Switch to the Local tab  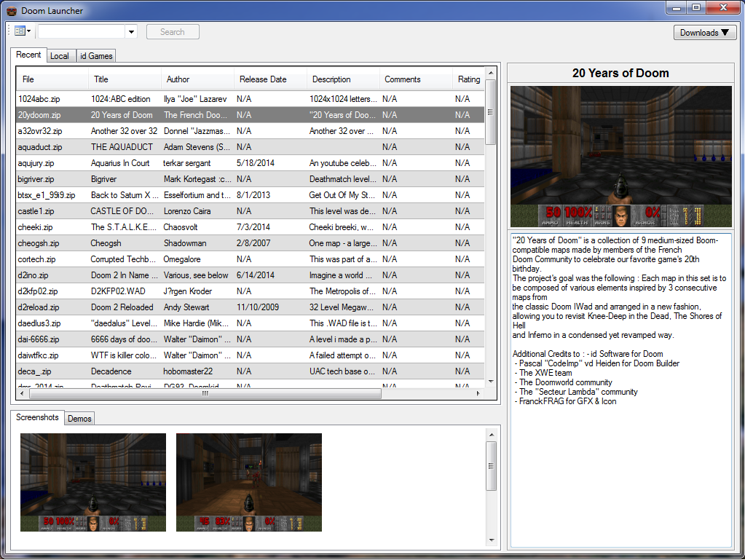[x=60, y=56]
